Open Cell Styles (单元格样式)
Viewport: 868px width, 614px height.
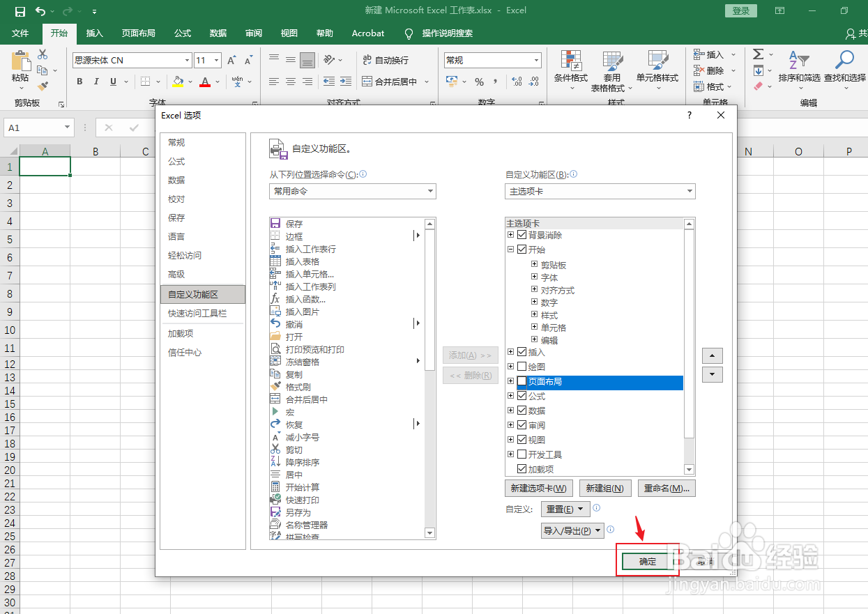(657, 71)
